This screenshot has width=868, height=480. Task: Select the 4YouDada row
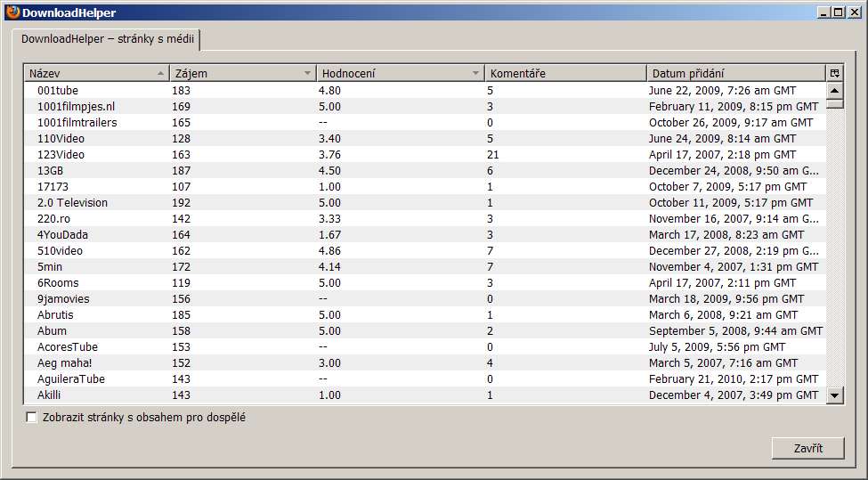[426, 235]
